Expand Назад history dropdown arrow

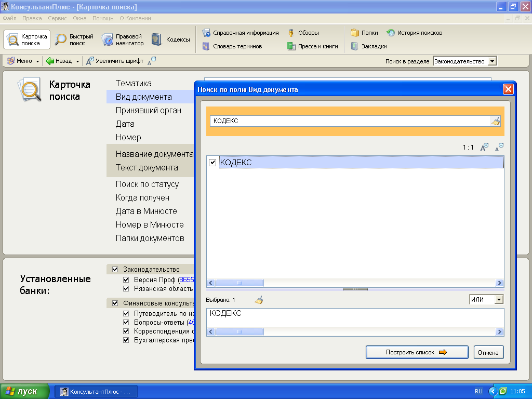point(77,61)
